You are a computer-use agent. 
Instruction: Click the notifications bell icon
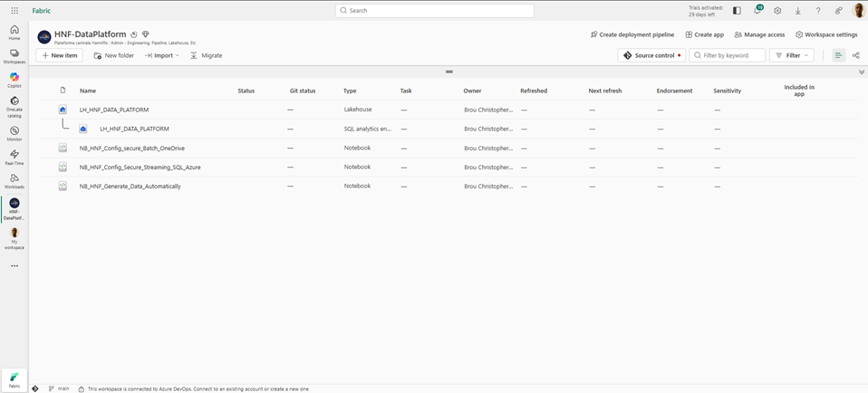(757, 11)
